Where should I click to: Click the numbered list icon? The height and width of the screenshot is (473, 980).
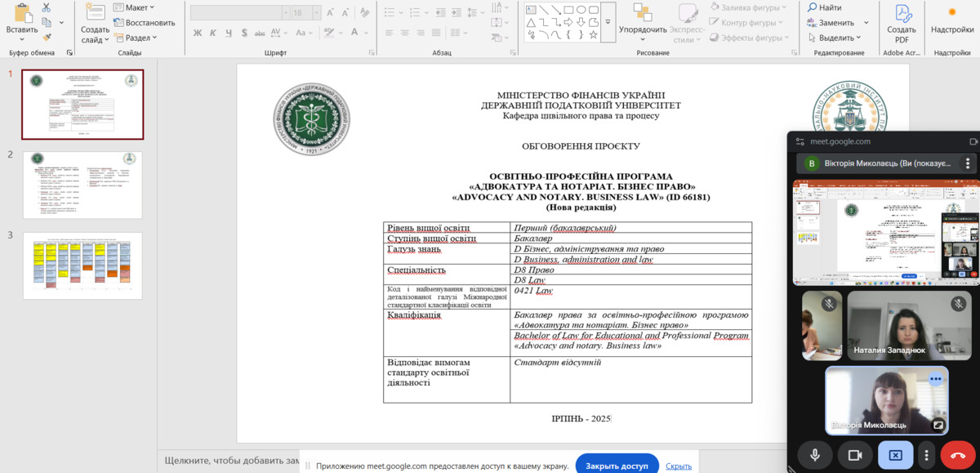[x=416, y=12]
